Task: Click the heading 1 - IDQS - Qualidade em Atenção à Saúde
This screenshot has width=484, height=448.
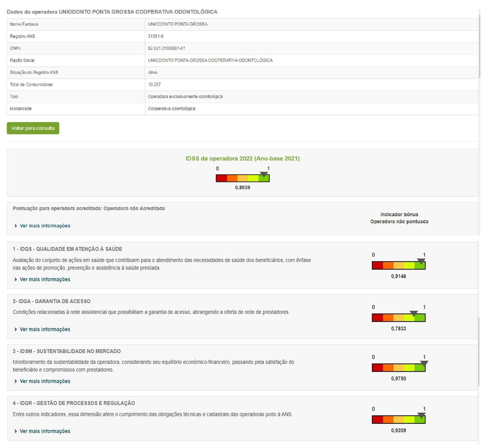Action: (x=67, y=249)
